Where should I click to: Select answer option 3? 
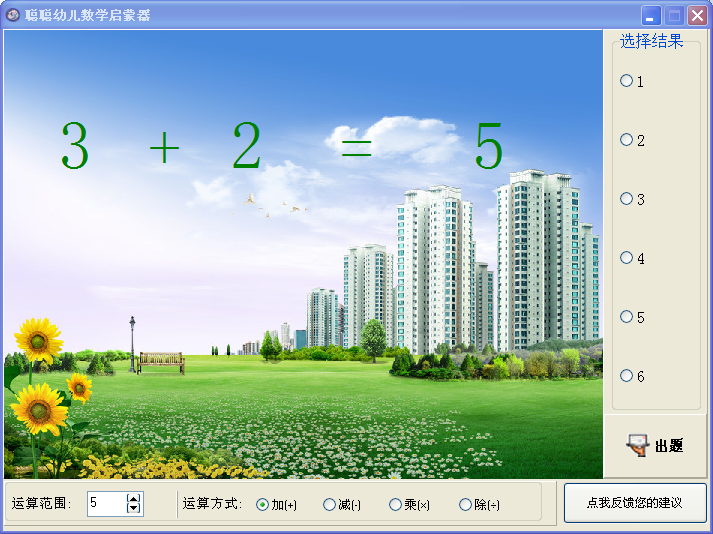(x=632, y=199)
